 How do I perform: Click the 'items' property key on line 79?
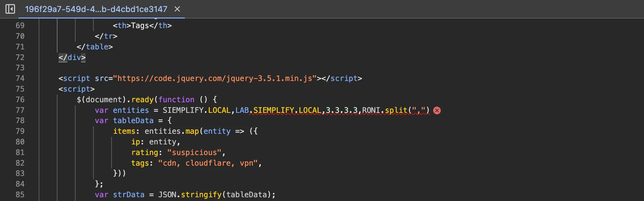click(x=124, y=131)
